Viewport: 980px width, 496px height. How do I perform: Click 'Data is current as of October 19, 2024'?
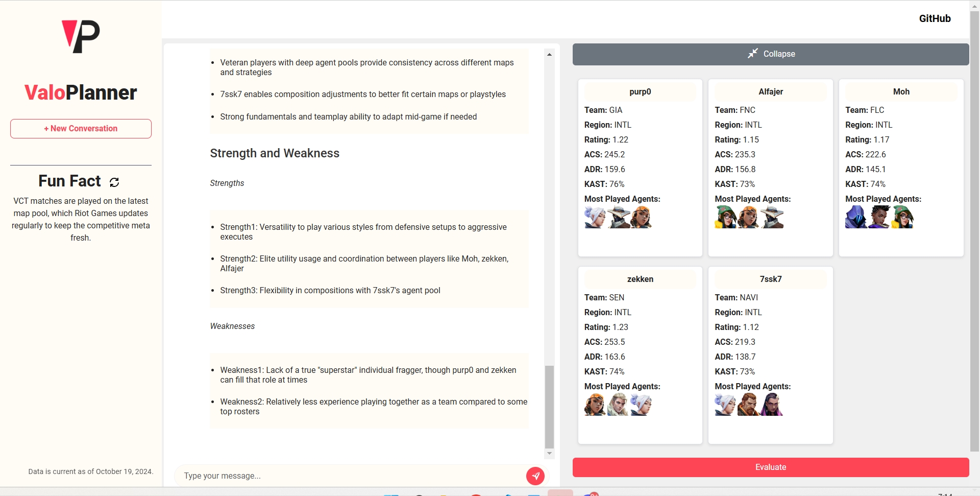90,471
